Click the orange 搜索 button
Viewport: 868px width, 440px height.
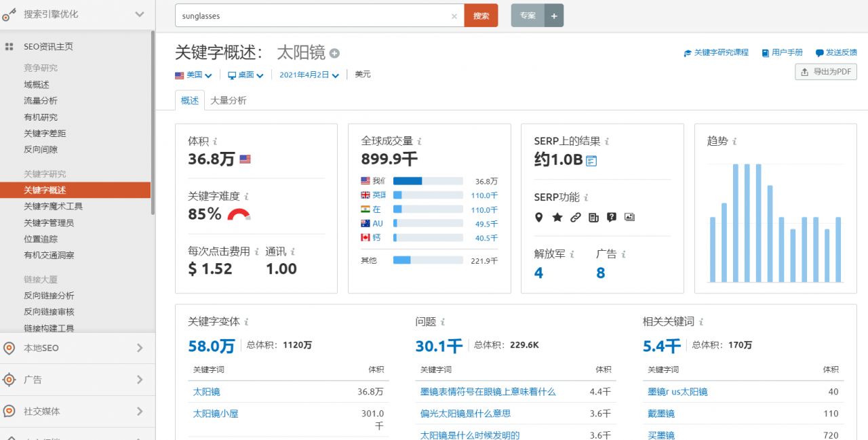[481, 16]
